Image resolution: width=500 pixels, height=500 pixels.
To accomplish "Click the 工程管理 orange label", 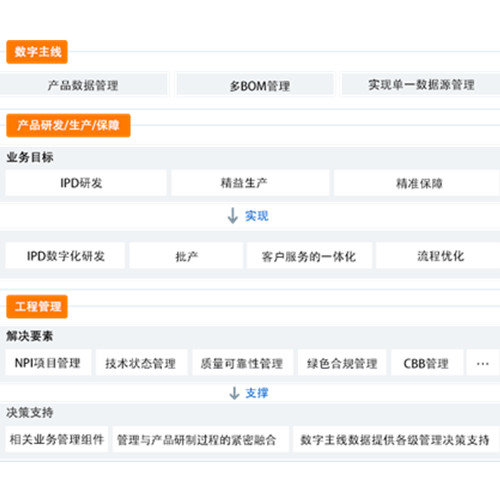I will point(37,306).
